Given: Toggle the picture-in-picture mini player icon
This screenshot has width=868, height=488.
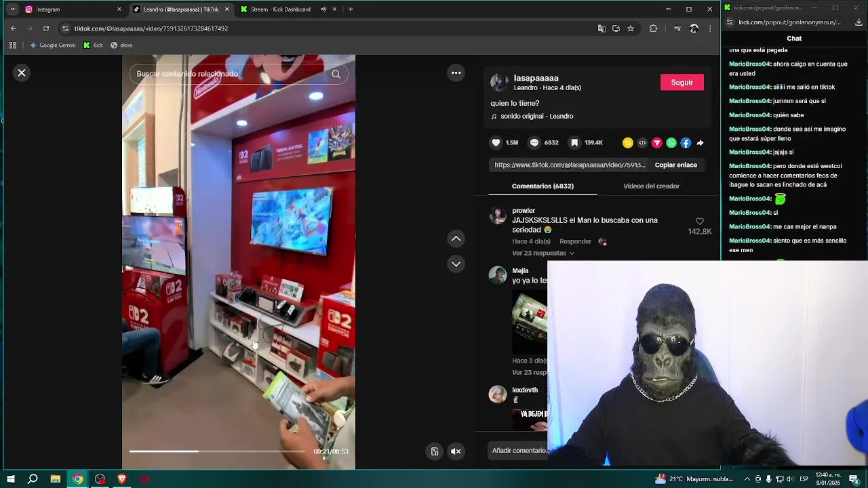Looking at the screenshot, I should click(x=435, y=451).
